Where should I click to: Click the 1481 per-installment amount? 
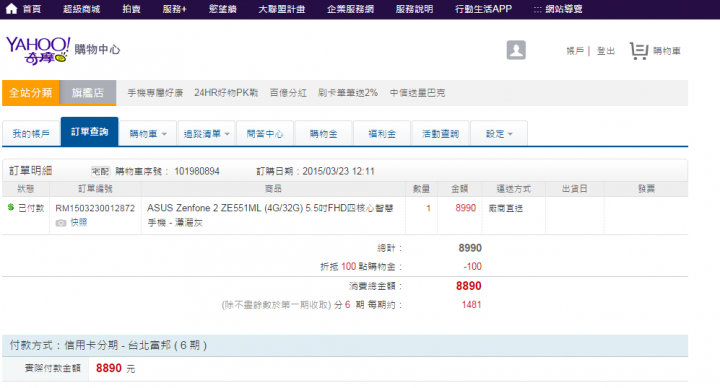coord(472,305)
